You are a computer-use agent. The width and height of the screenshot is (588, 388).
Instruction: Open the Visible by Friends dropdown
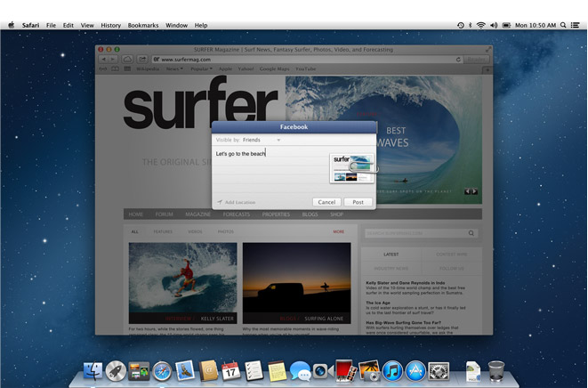pos(262,140)
